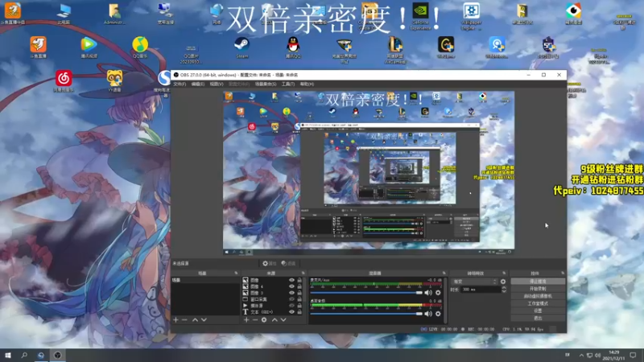
Task: Open the QQ Music desktop icon
Action: click(140, 47)
